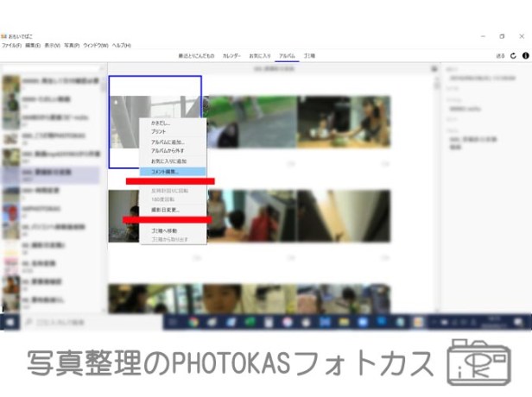Open the info icon at top right
This screenshot has width=532, height=397.
[526, 55]
